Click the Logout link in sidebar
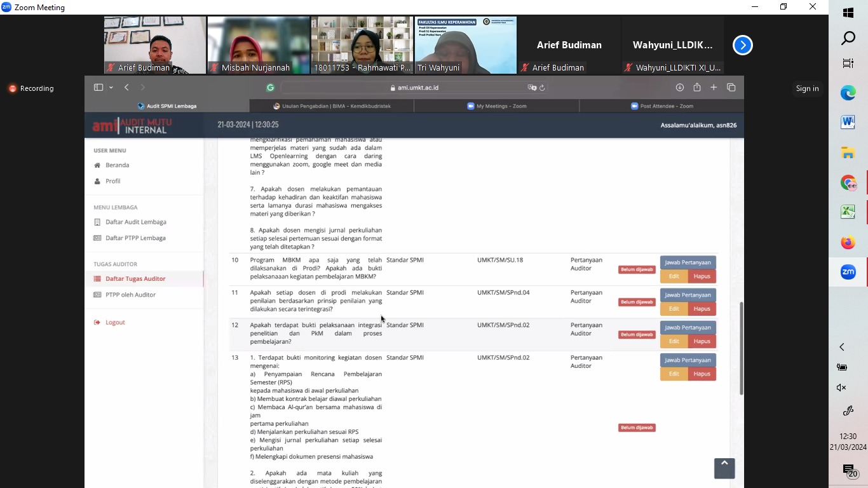 (115, 322)
